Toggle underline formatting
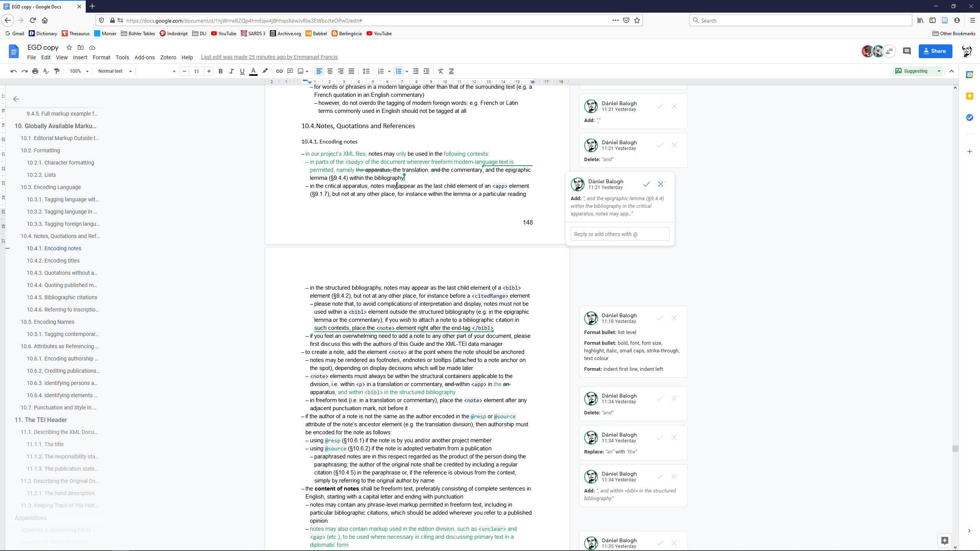This screenshot has height=551, width=980. 242,71
